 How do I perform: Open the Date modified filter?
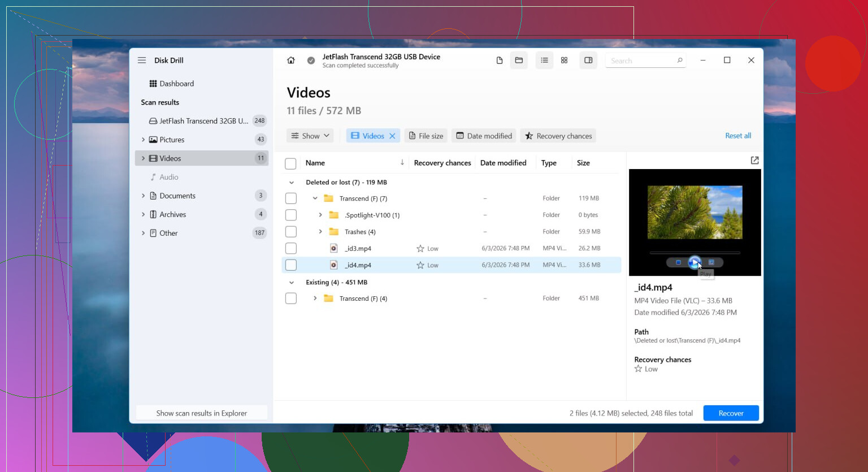[x=484, y=136]
